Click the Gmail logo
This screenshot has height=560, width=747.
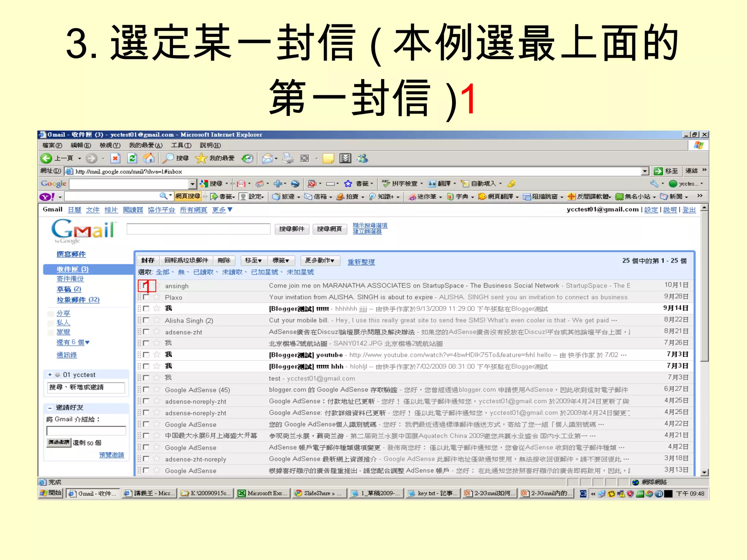(84, 231)
